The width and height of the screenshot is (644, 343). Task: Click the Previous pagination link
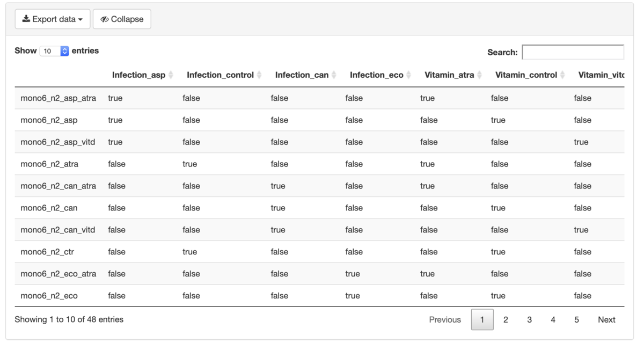tap(445, 319)
